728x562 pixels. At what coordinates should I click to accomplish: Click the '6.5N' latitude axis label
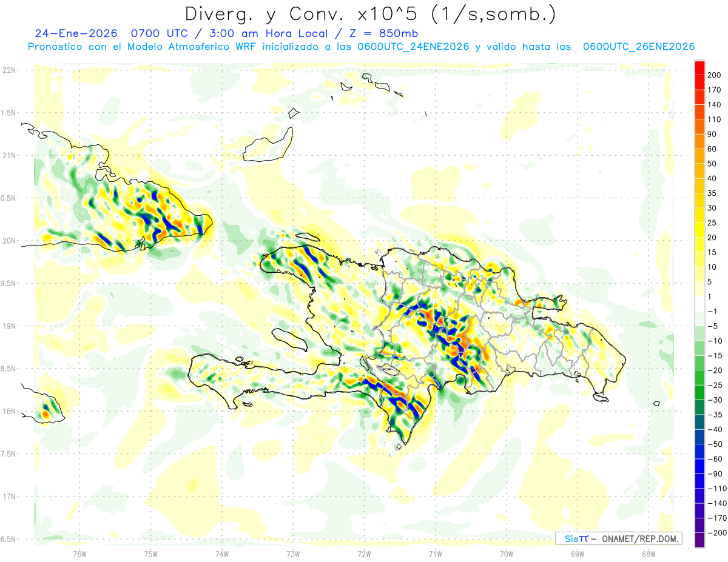(x=9, y=540)
